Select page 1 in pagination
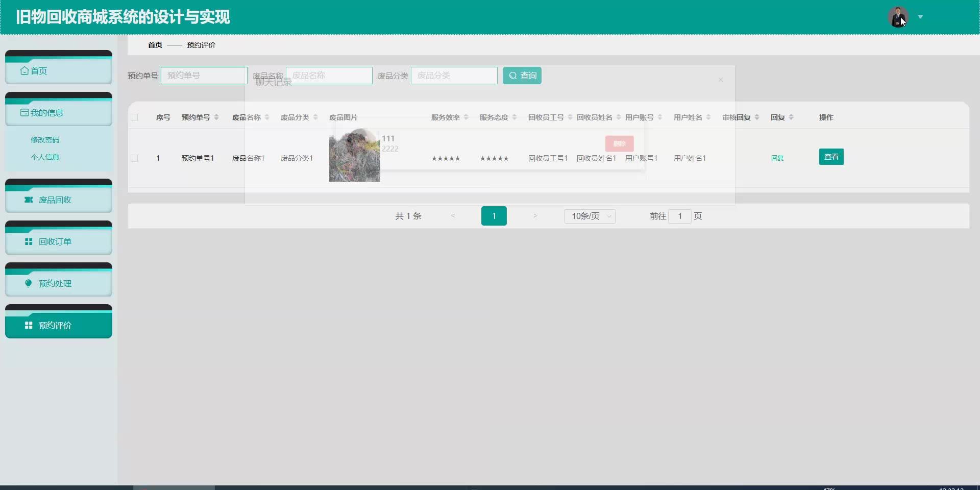The height and width of the screenshot is (490, 980). tap(494, 216)
